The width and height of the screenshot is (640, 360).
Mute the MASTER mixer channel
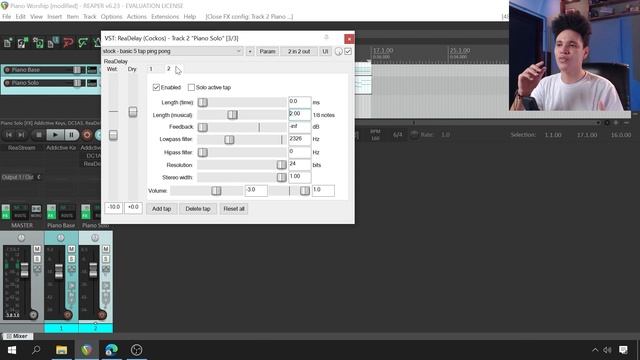[37, 249]
